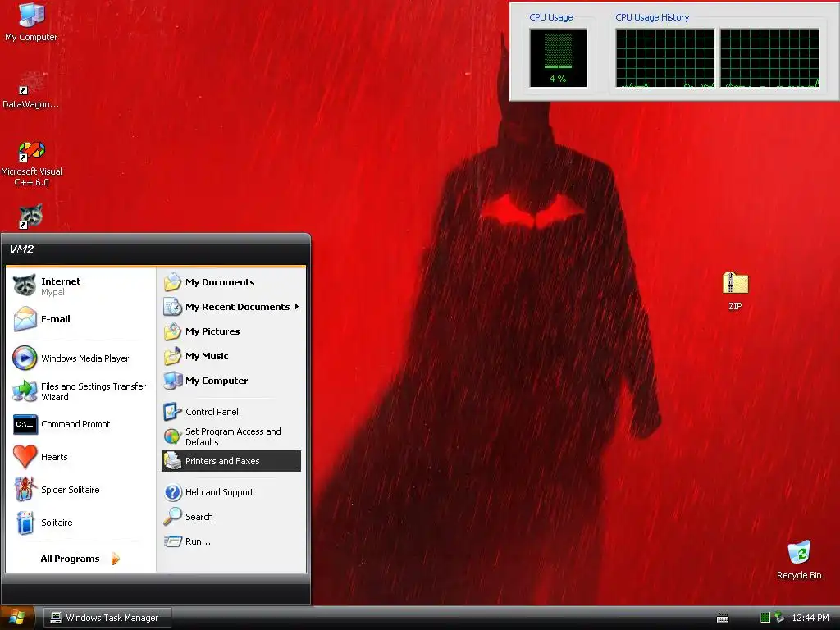Click the first CPU Usage History graph
840x630 pixels.
click(664, 58)
